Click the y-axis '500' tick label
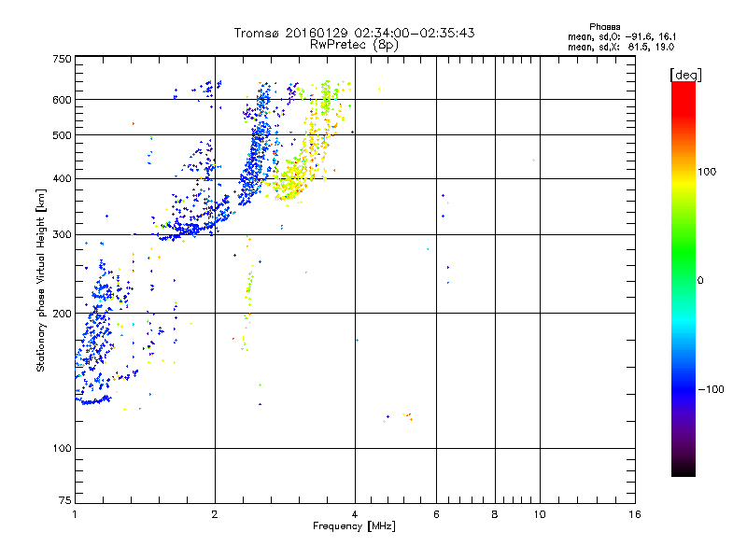This screenshot has width=747, height=560. pos(62,135)
